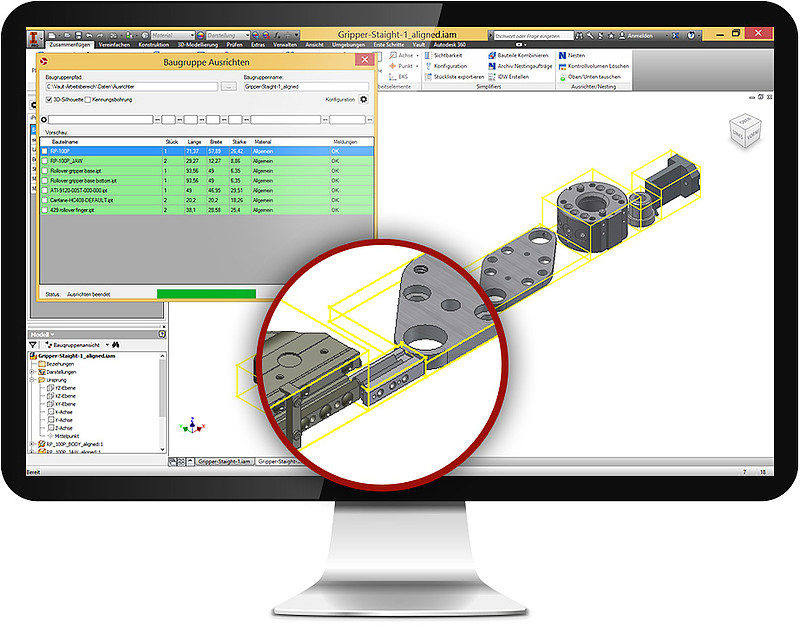Click the browse '...' button next to Baugruppenpfad

click(x=229, y=87)
